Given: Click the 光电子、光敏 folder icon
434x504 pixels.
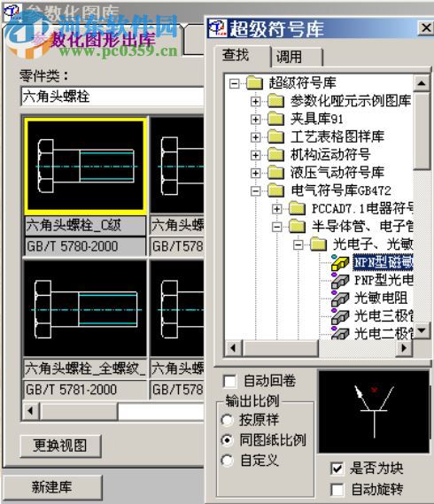Looking at the screenshot, I should click(x=319, y=244).
